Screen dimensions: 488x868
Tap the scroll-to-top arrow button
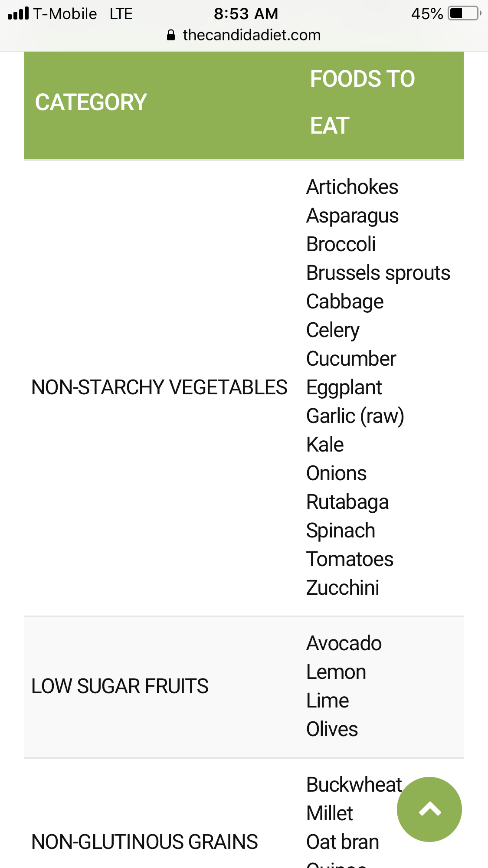429,809
